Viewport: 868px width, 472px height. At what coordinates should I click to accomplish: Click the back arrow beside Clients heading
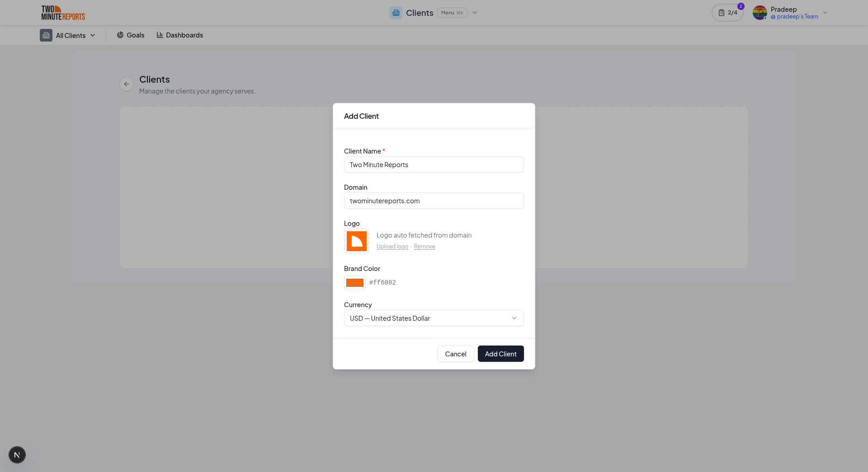pyautogui.click(x=127, y=84)
